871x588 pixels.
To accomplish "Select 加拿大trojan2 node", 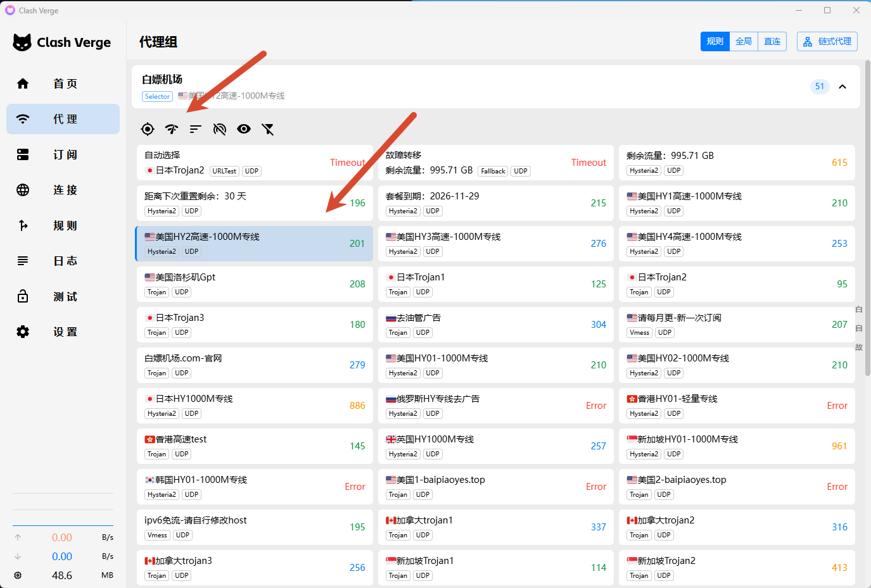I will [x=737, y=527].
